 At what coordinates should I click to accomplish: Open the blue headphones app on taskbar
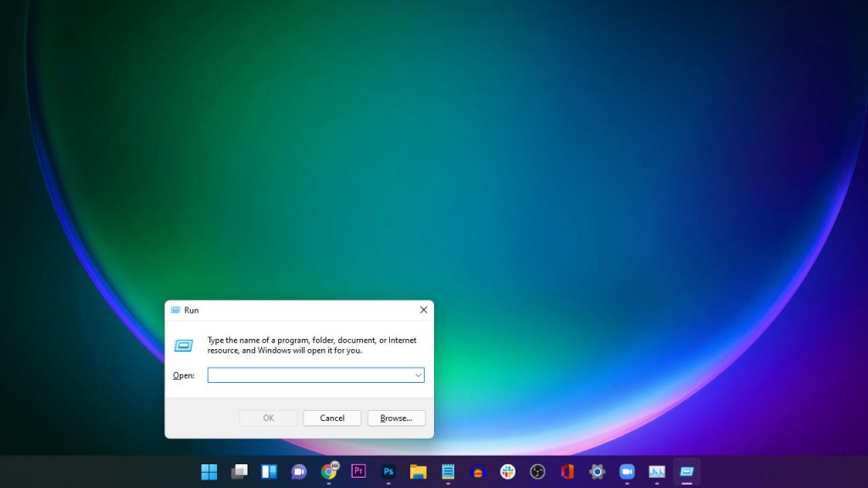coord(478,472)
